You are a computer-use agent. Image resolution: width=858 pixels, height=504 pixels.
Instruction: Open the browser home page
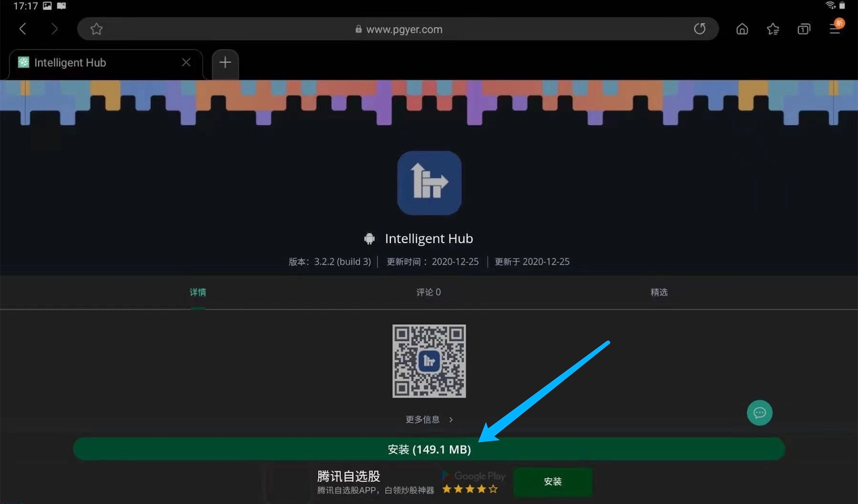[x=742, y=29]
